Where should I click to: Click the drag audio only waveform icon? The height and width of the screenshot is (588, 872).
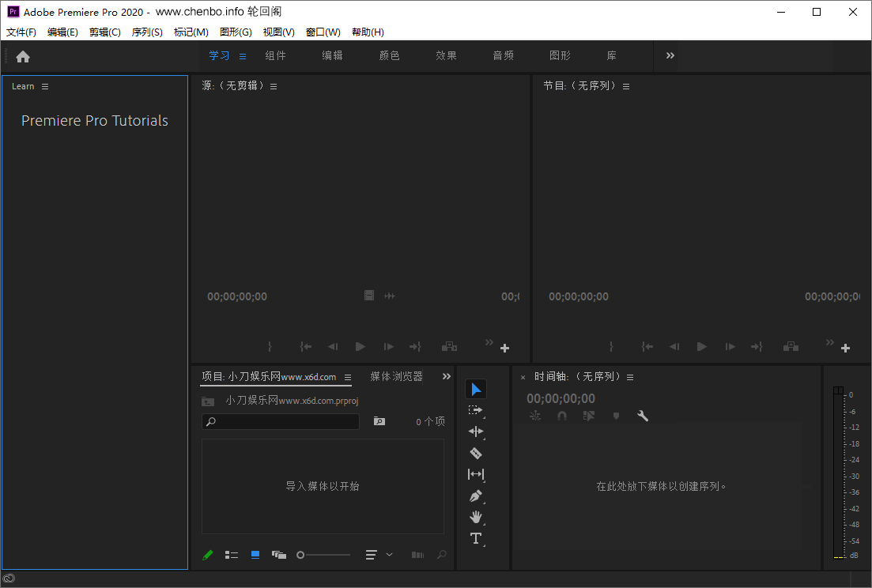tap(390, 296)
